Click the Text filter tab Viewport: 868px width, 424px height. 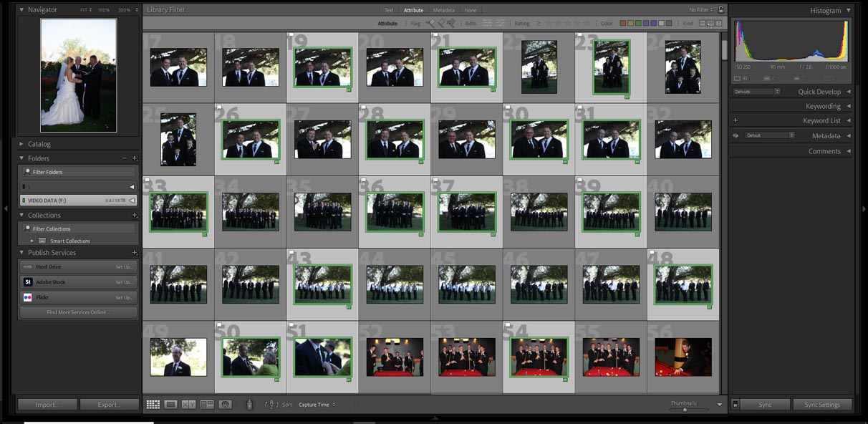(x=390, y=10)
